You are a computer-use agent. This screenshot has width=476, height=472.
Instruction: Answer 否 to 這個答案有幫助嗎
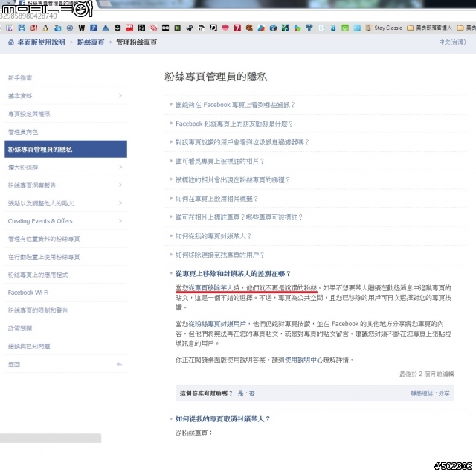point(251,393)
